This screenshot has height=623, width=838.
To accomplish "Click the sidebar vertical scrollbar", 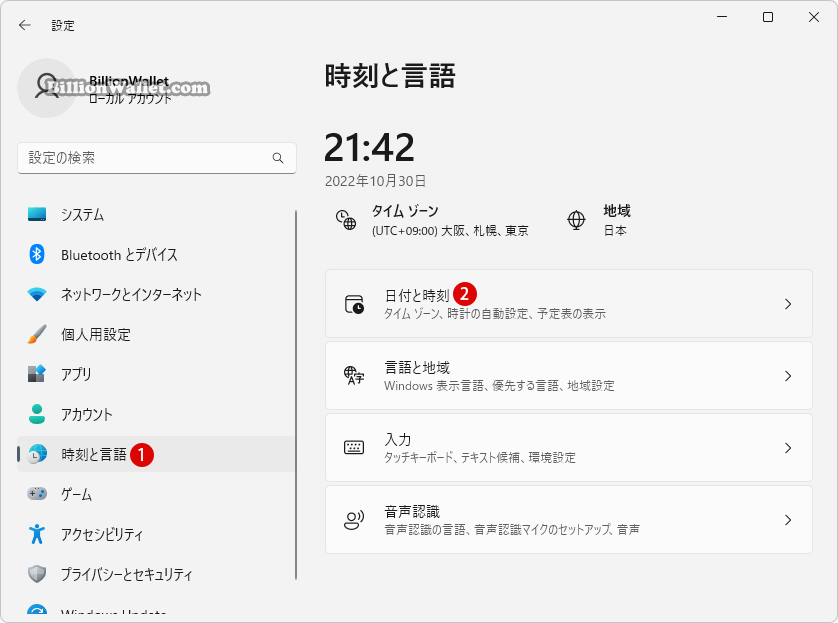I will tap(296, 395).
